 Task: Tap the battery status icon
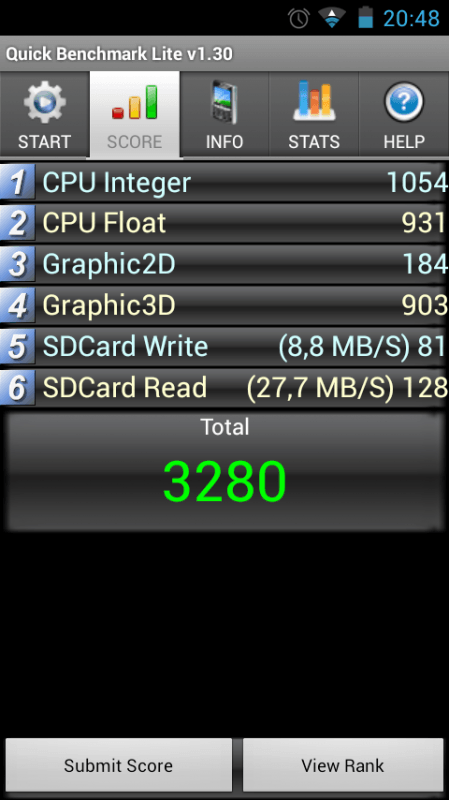(x=365, y=17)
